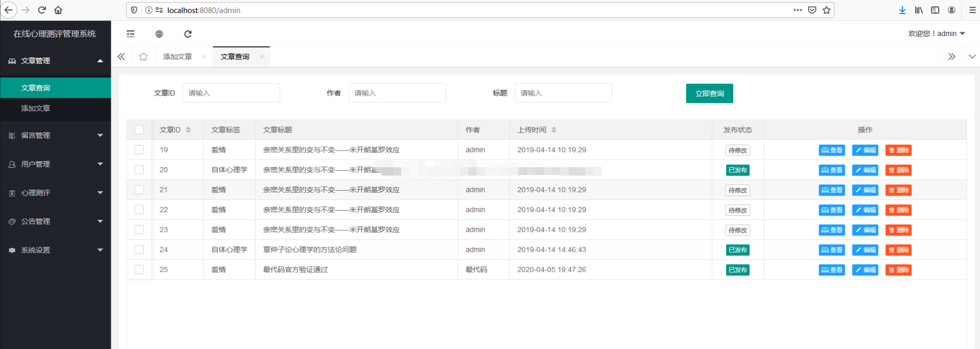Close the 文章查询 tab
The image size is (980, 349).
coord(261,56)
